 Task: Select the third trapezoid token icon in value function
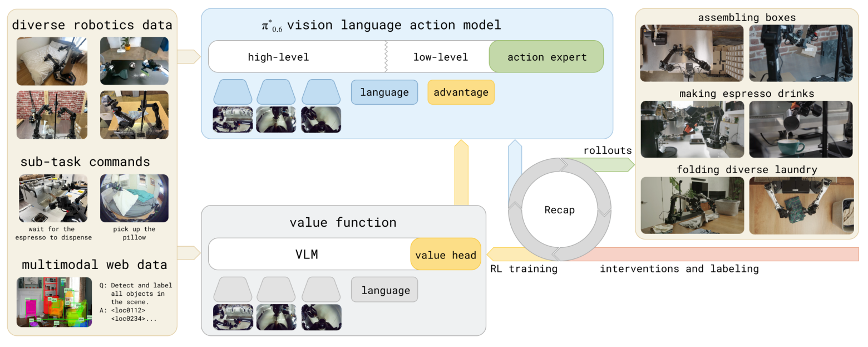coord(321,289)
